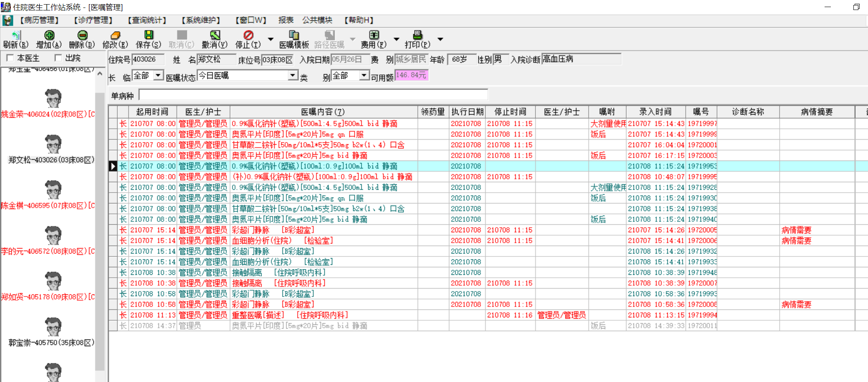Select patient 郑文松 avatar in the list
This screenshot has height=382, width=868.
tap(53, 144)
